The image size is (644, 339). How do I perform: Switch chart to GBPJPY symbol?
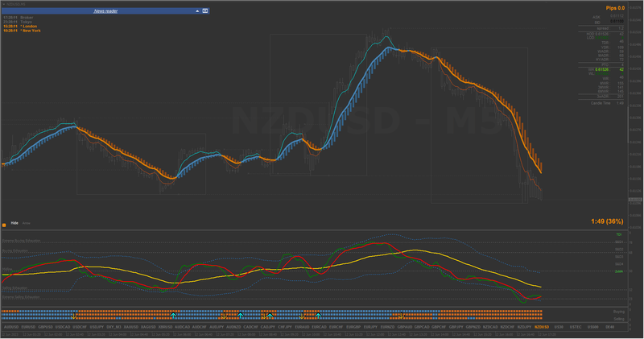tap(456, 327)
